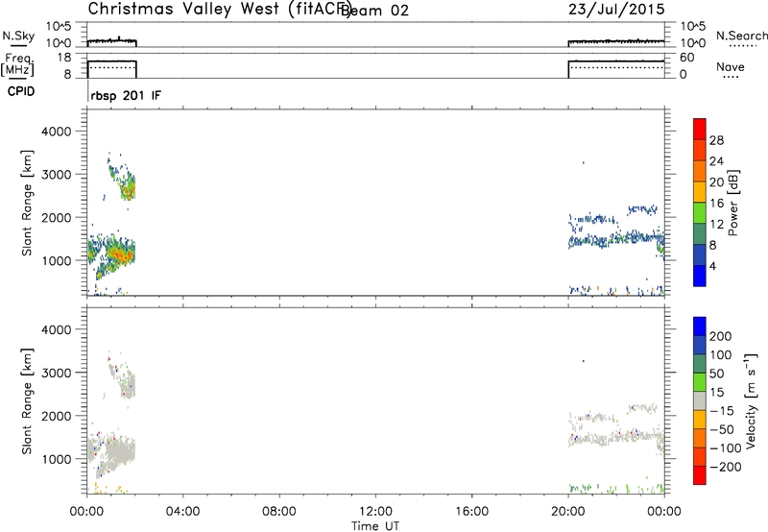This screenshot has width=768, height=532.
Task: Click the 'Beam 02' label
Action: (374, 11)
